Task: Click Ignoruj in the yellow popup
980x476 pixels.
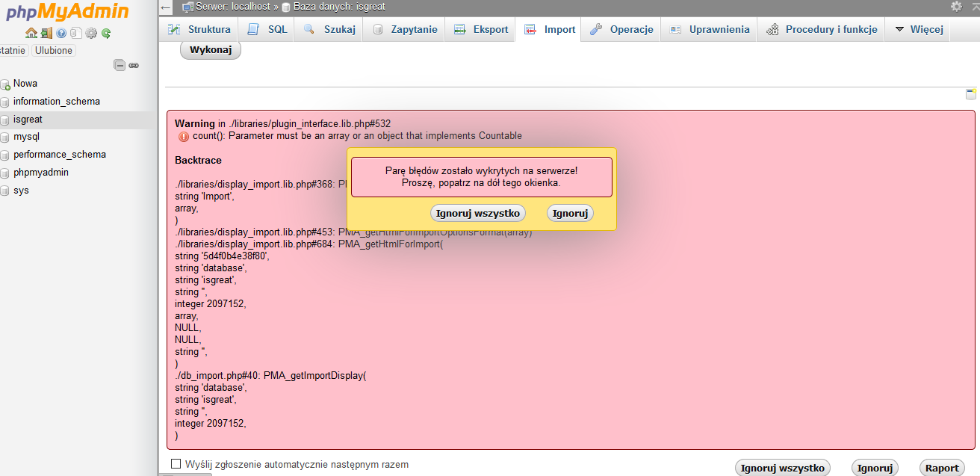Action: coord(571,213)
